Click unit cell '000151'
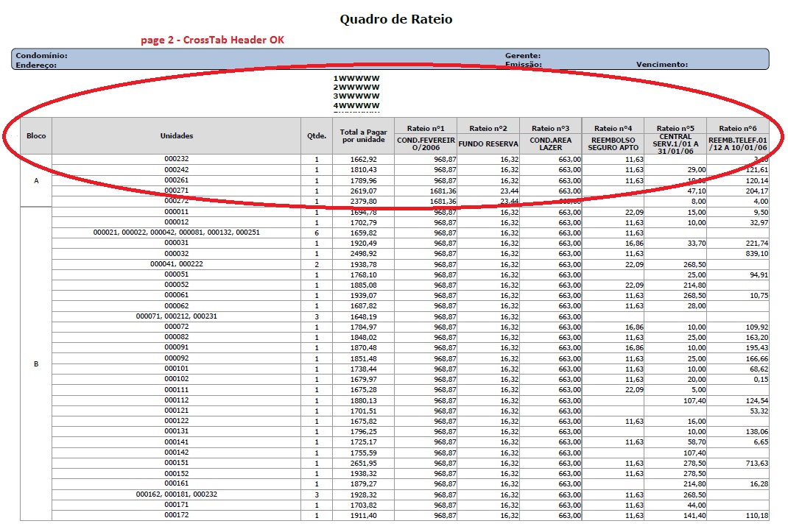Screen dimensions: 788x532 coord(177,463)
